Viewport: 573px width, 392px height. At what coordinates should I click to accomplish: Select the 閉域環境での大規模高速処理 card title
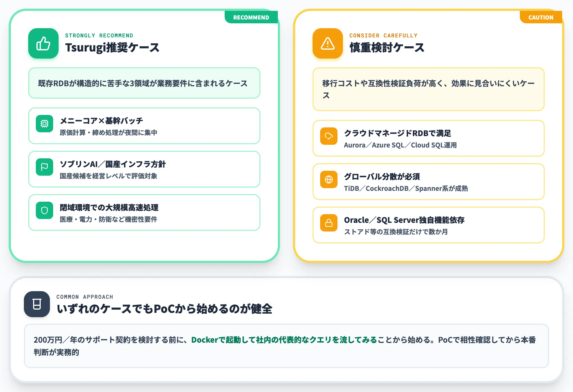coord(109,207)
